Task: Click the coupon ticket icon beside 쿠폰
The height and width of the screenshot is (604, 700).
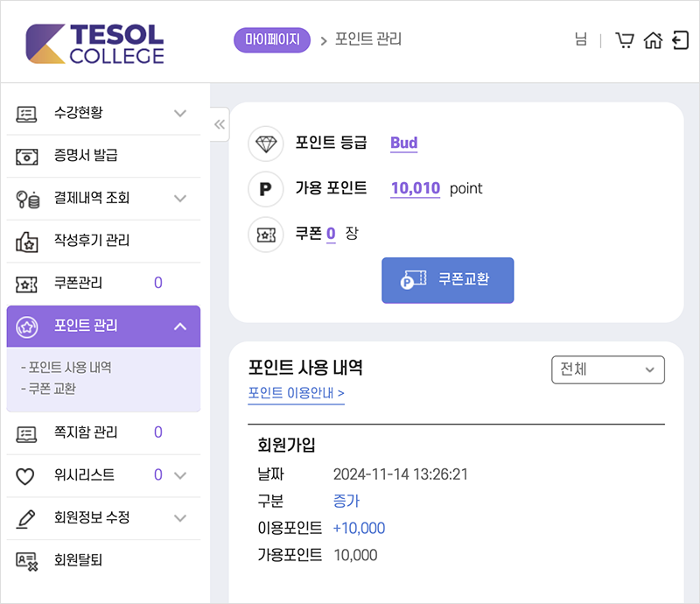Action: (266, 235)
